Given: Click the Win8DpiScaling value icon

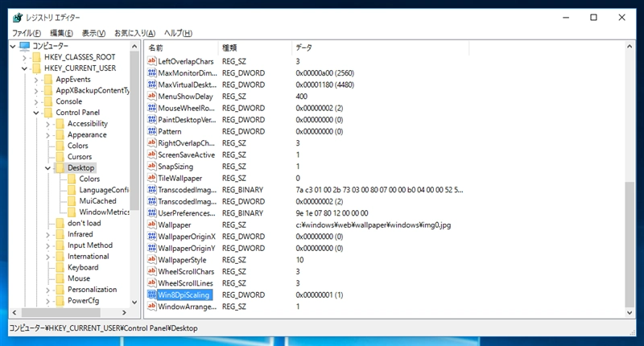Looking at the screenshot, I should pyautogui.click(x=152, y=295).
